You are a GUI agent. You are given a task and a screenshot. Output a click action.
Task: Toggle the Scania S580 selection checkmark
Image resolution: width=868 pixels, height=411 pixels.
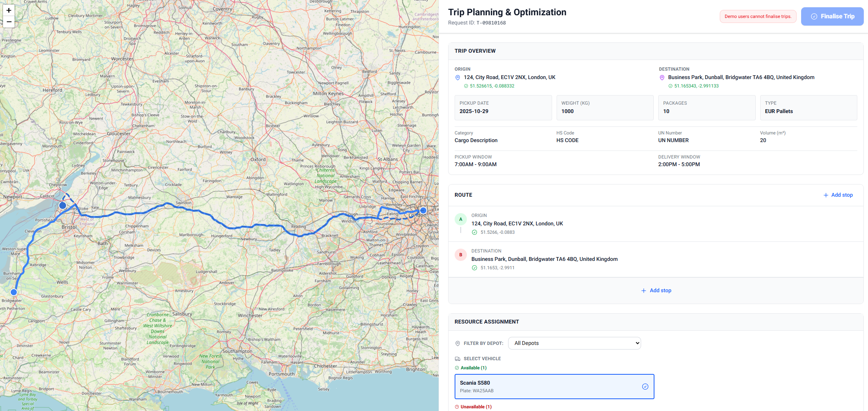tap(645, 386)
